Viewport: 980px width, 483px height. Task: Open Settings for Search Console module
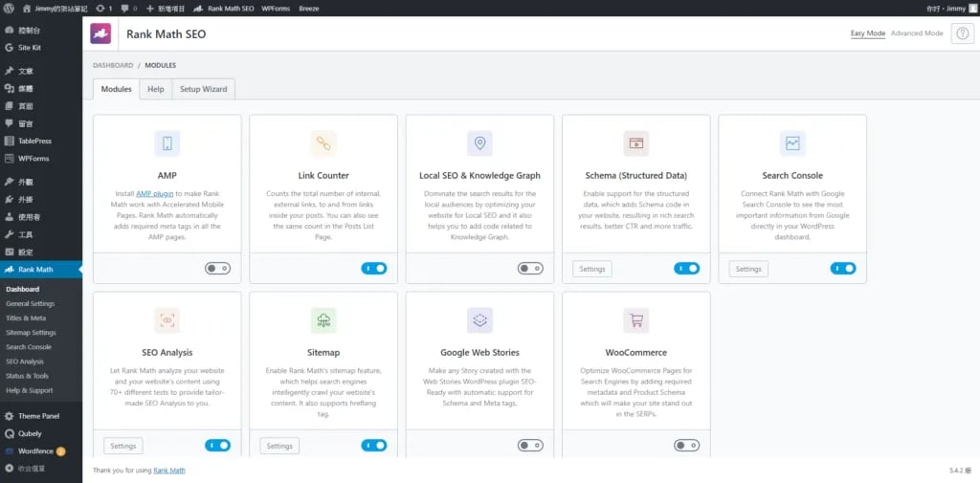pos(748,270)
